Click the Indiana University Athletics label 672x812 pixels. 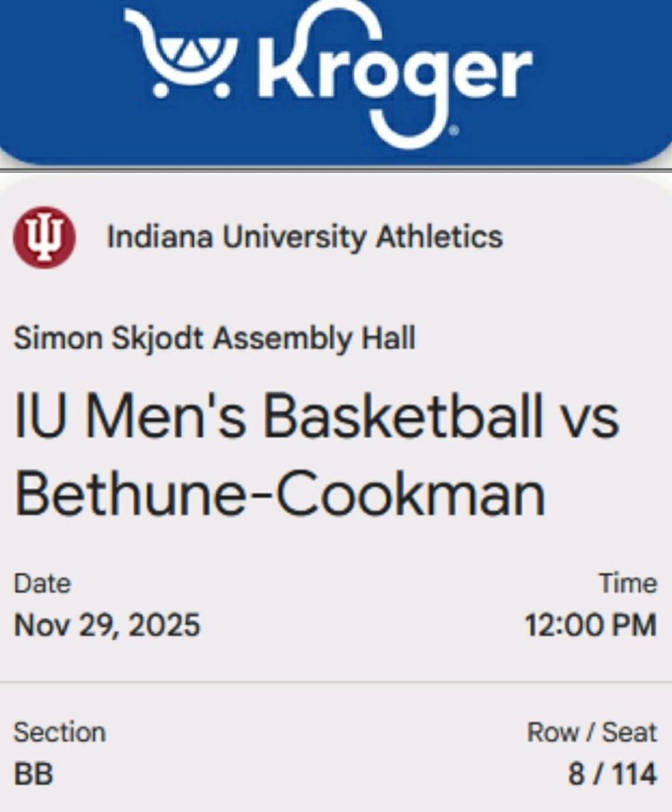304,237
